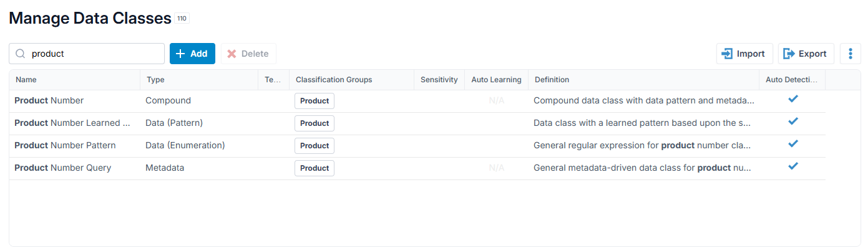Image resolution: width=868 pixels, height=248 pixels.
Task: Click the disabled Delete button
Action: coord(248,54)
